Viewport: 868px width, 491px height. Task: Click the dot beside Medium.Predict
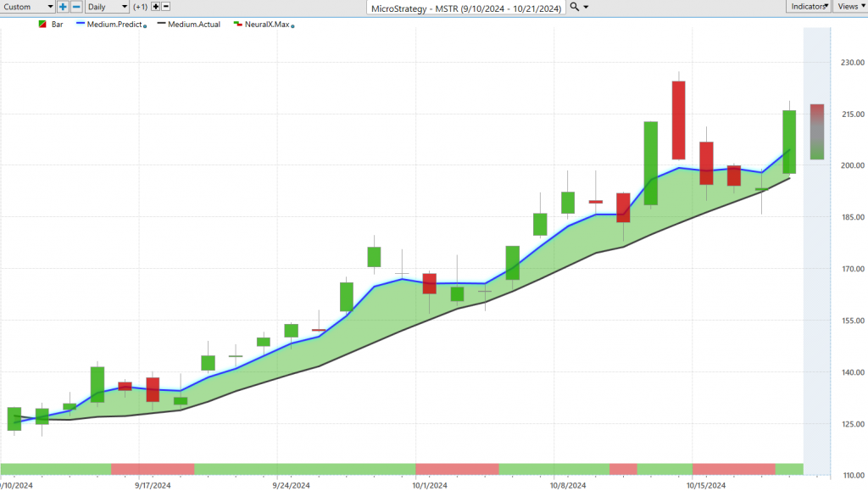pyautogui.click(x=145, y=26)
